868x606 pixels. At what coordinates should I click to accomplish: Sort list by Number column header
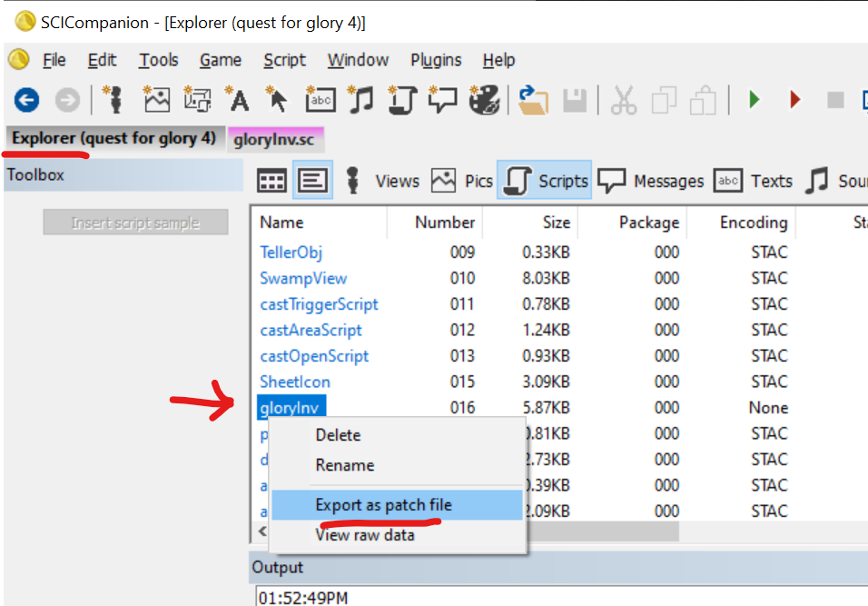click(435, 222)
